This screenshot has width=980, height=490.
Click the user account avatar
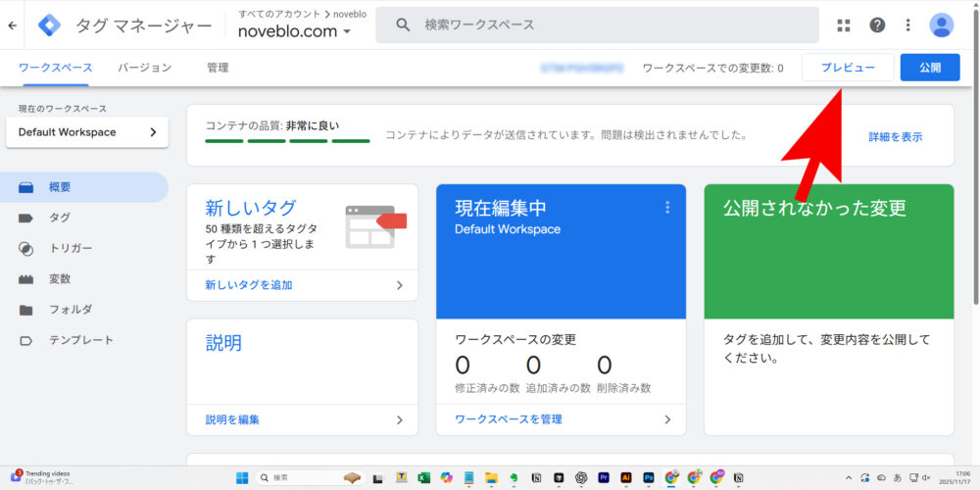point(942,25)
